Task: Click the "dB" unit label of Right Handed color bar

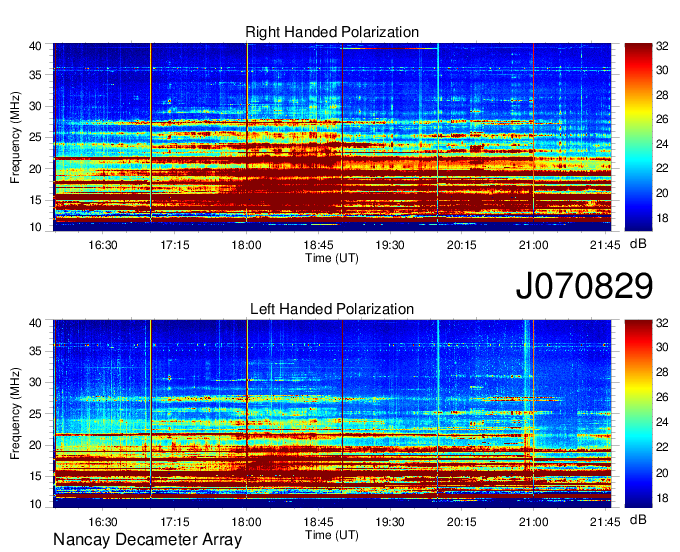Action: click(638, 244)
